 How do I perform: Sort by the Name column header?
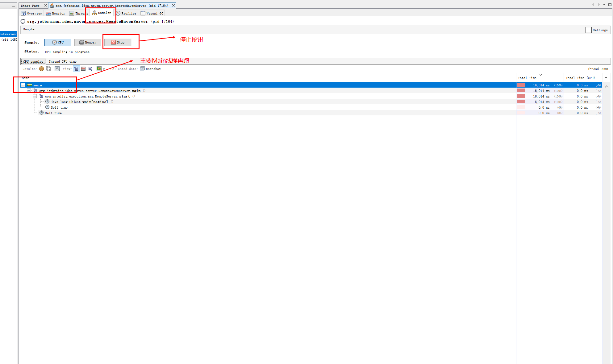(268, 78)
